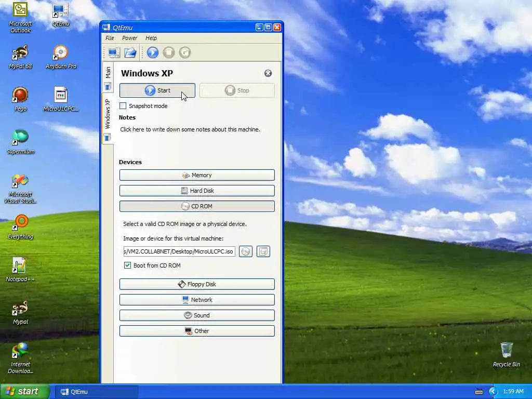532x399 pixels.
Task: Open Microsoft Outlook desktop icon
Action: coord(20,18)
